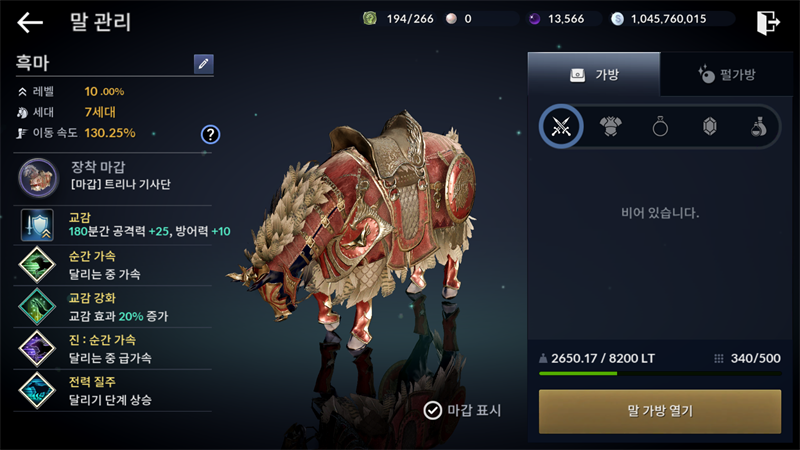Open the horse bag with 말 가방 열기

[x=660, y=411]
